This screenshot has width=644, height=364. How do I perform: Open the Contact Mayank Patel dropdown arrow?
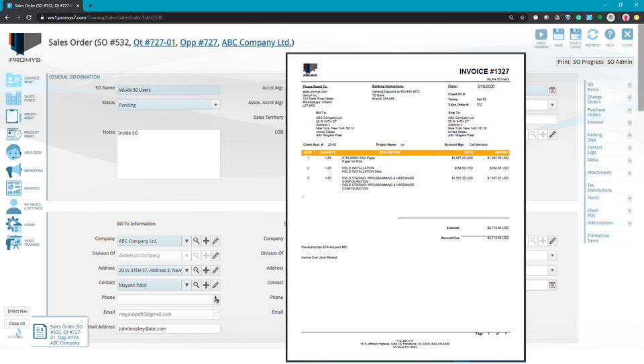186,285
